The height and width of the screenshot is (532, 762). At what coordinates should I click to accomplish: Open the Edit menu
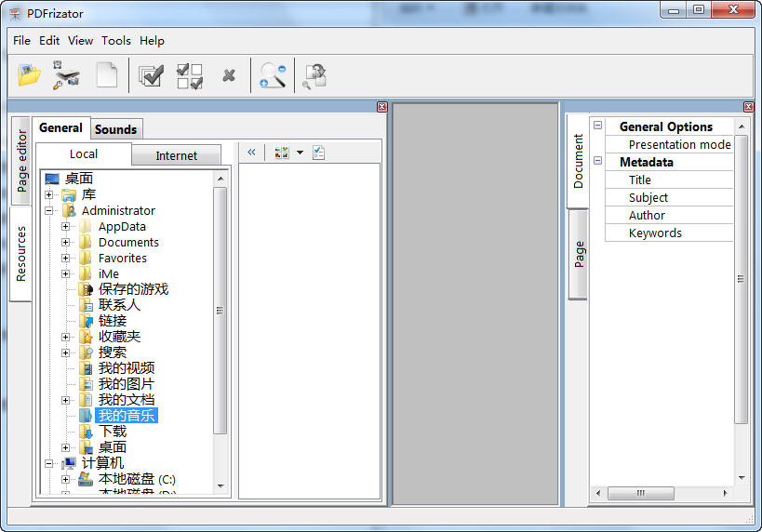click(x=49, y=41)
